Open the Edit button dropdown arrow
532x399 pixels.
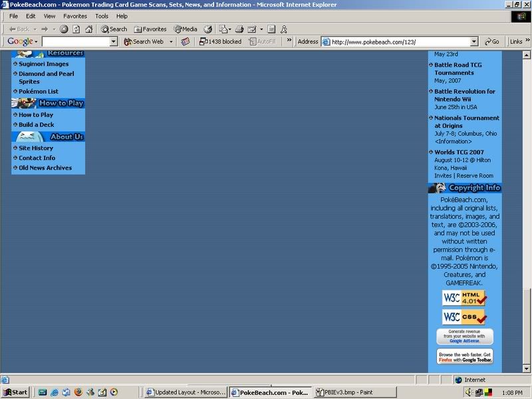(x=261, y=29)
